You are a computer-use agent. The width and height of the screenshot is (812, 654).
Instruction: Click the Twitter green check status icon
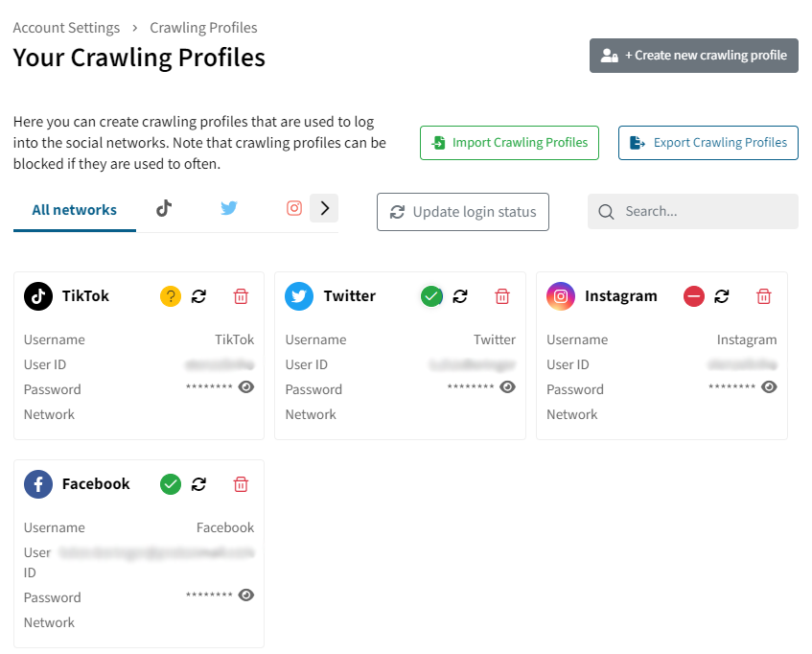pyautogui.click(x=431, y=296)
